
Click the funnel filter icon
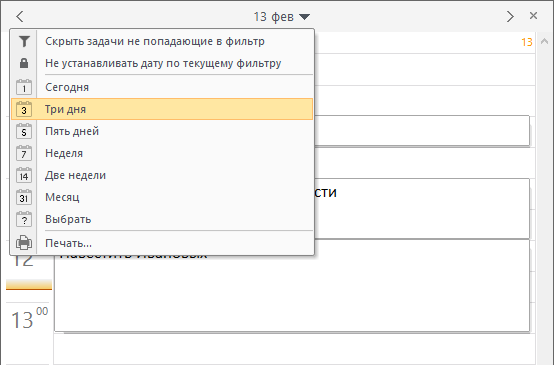point(24,42)
